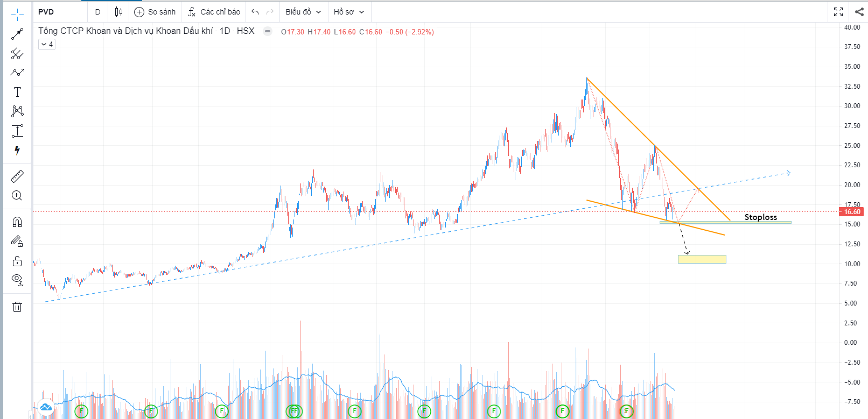Remove drawings with the trash icon
The height and width of the screenshot is (419, 868).
coord(17,307)
